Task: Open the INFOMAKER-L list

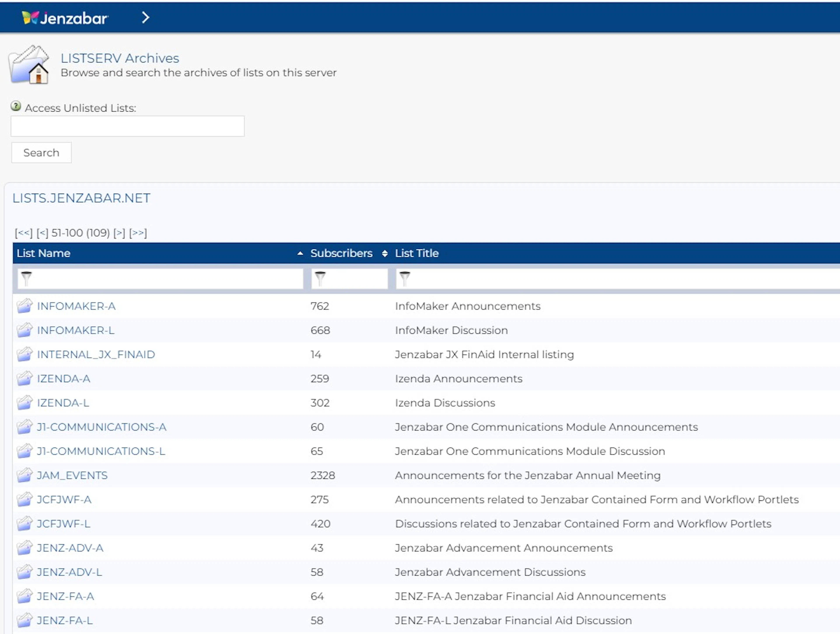Action: coord(75,330)
